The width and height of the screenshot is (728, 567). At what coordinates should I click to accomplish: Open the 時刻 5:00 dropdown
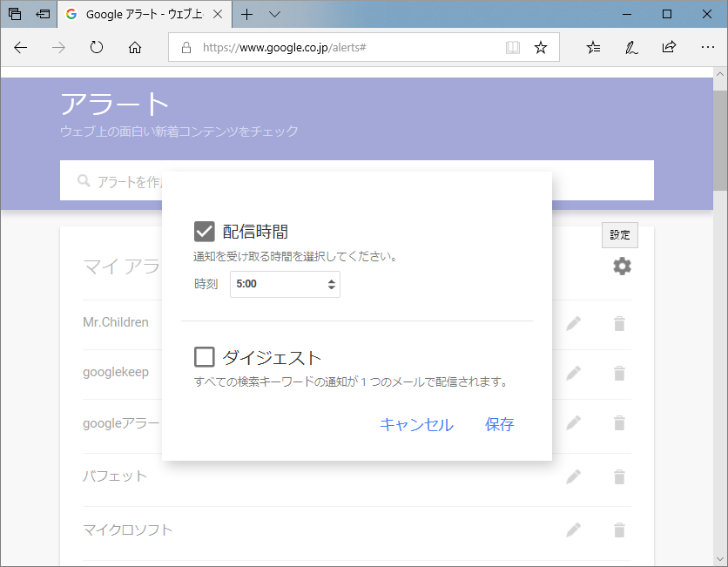[x=285, y=284]
